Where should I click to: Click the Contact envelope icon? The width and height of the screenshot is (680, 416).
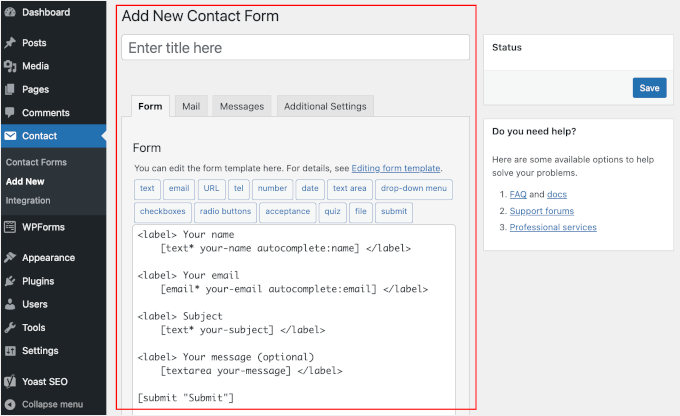(x=10, y=136)
